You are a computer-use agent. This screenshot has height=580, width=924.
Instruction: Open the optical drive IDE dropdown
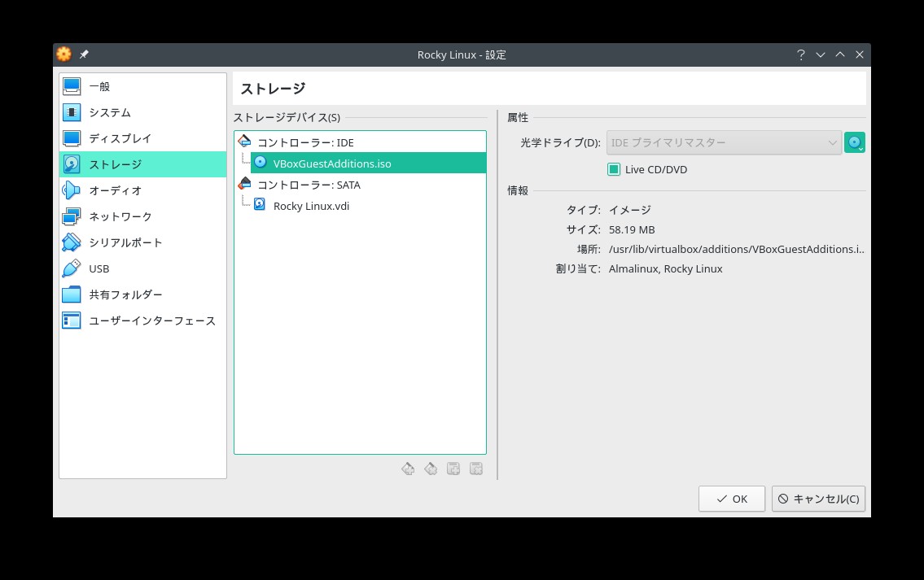(x=724, y=143)
